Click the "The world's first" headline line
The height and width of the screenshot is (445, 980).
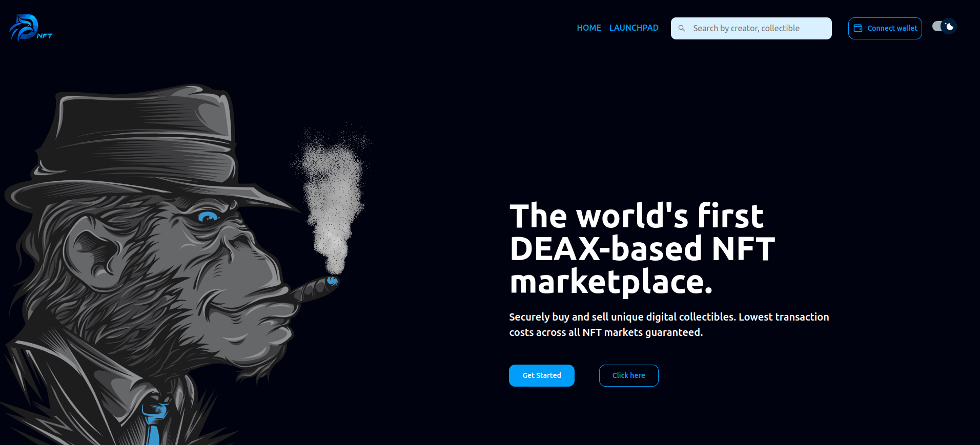point(637,216)
